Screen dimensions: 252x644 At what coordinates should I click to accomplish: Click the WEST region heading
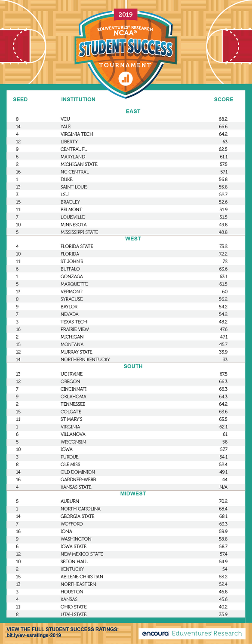click(x=133, y=239)
